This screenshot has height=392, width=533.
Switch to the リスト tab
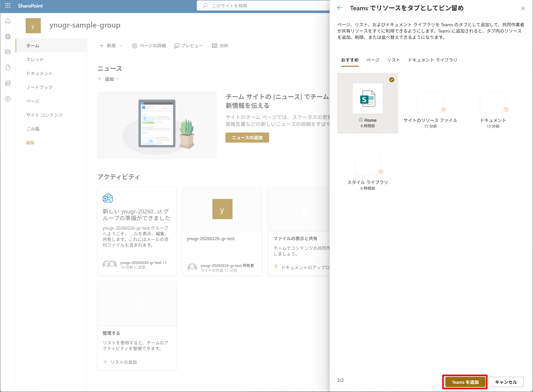click(394, 60)
